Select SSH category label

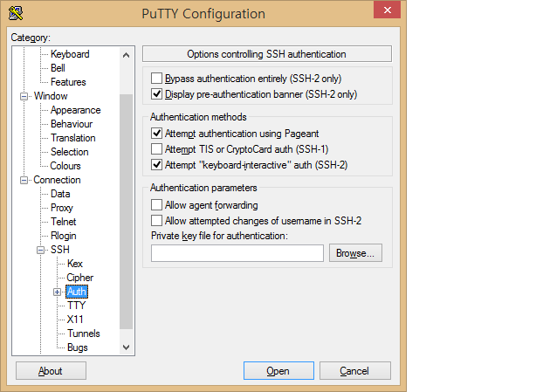pos(60,250)
